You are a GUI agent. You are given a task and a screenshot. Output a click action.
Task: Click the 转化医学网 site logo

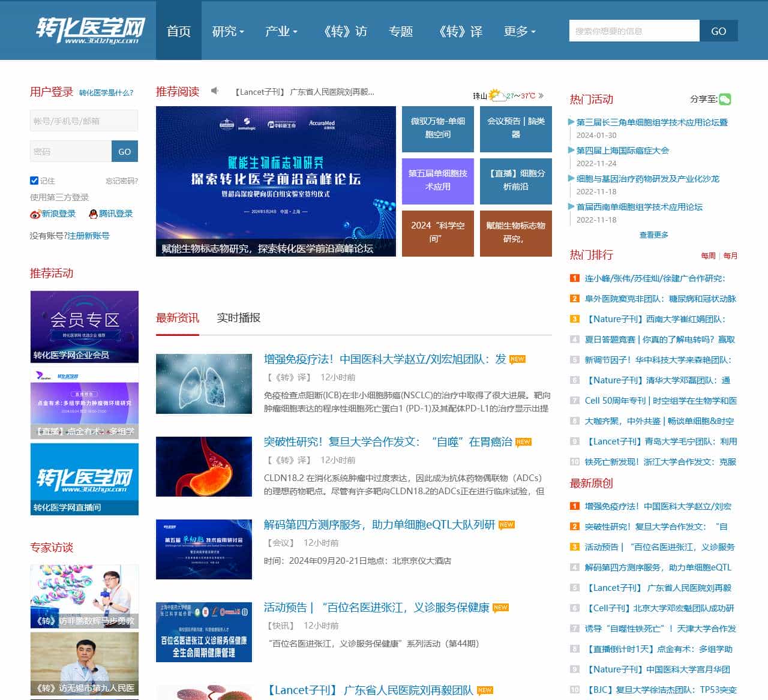91,30
